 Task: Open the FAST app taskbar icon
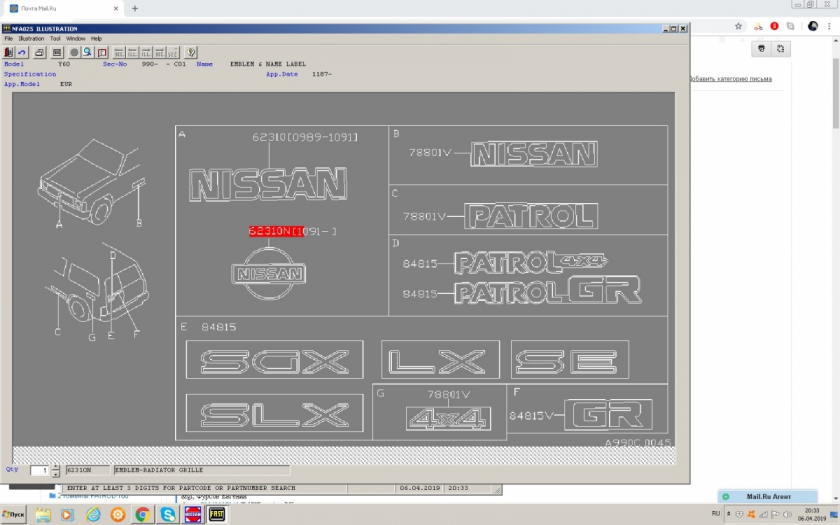tap(217, 515)
